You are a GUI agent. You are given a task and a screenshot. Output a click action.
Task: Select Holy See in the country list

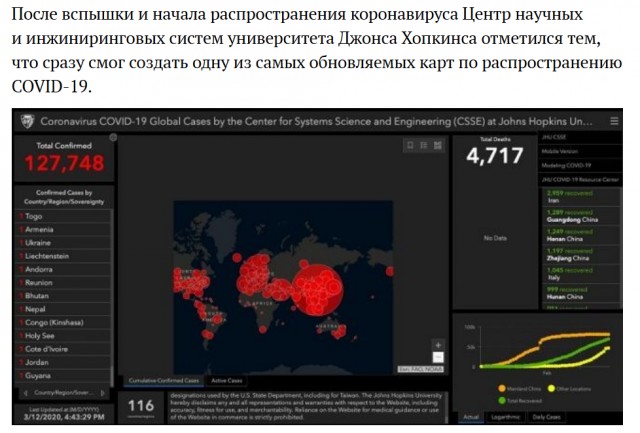pos(63,335)
